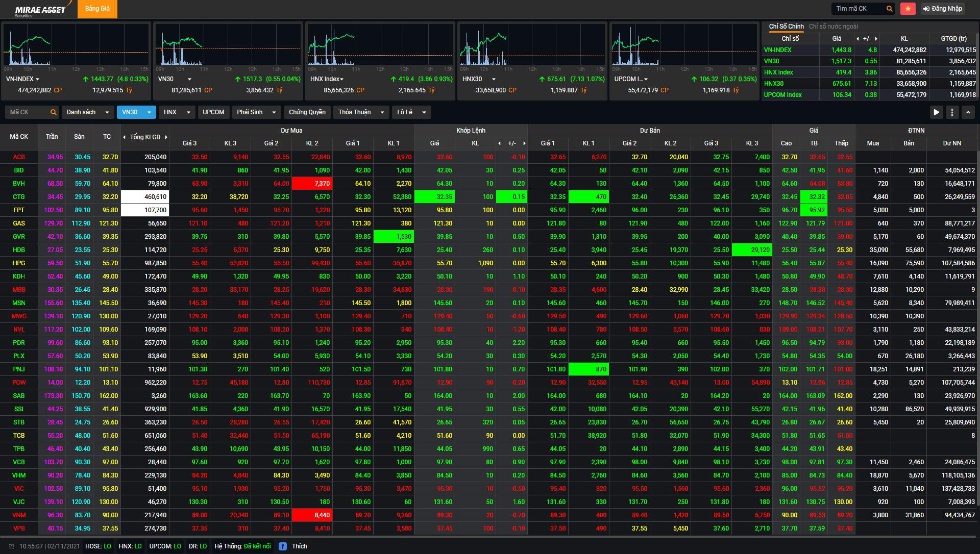Image resolution: width=980 pixels, height=554 pixels.
Task: Click right arrow beside +/- in Khớp Lệnh header
Action: [524, 144]
